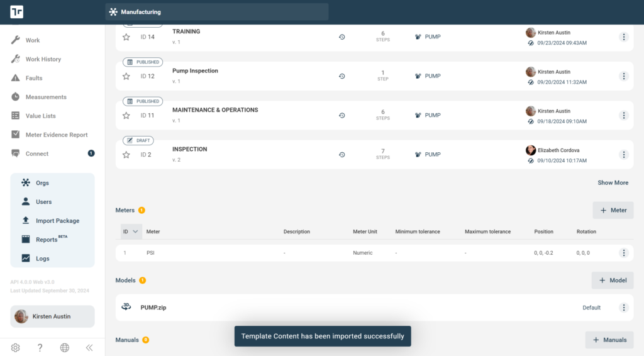View version history of TRAINING template

[x=341, y=37]
